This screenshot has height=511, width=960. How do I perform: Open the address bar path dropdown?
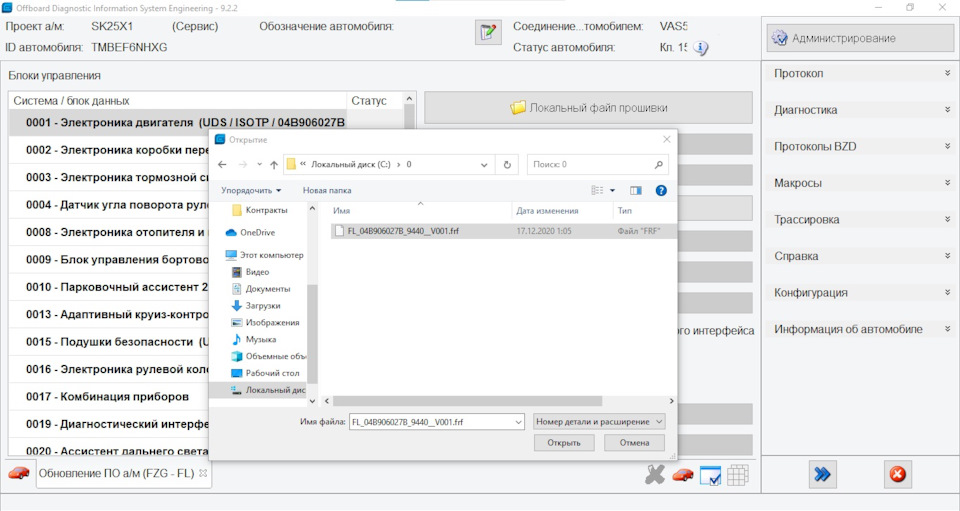(484, 165)
